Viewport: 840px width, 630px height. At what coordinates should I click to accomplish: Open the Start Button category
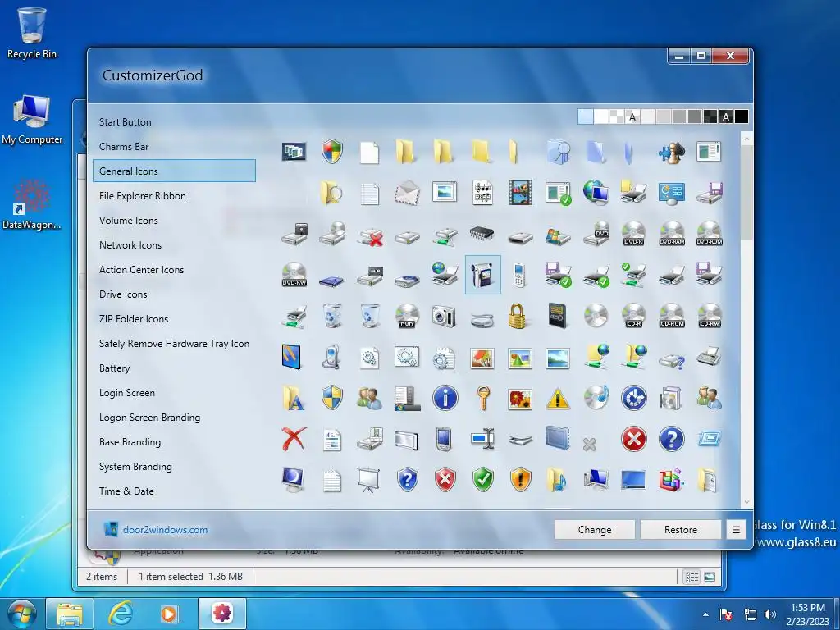pos(125,122)
